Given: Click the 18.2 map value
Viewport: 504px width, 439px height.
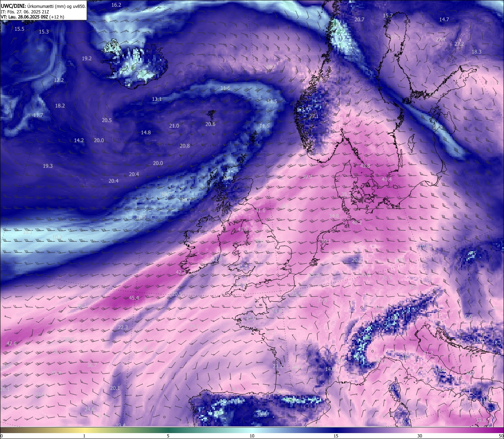Looking at the screenshot, I should click(x=60, y=106).
